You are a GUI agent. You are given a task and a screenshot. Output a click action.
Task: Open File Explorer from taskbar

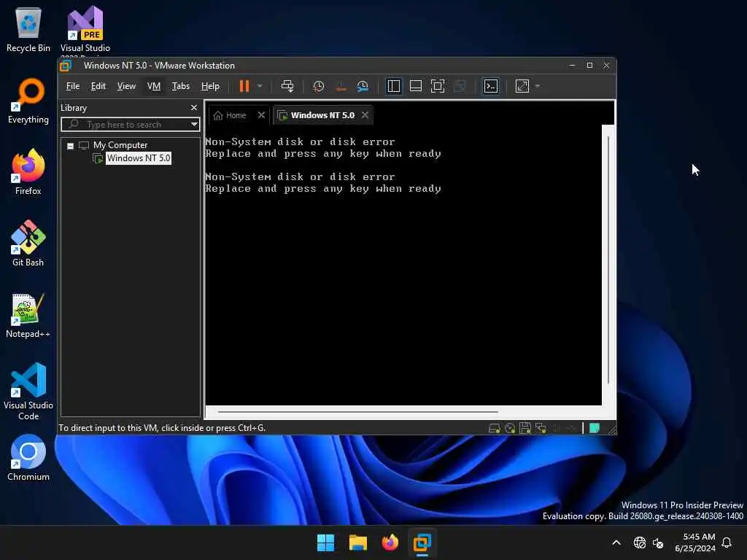click(357, 542)
